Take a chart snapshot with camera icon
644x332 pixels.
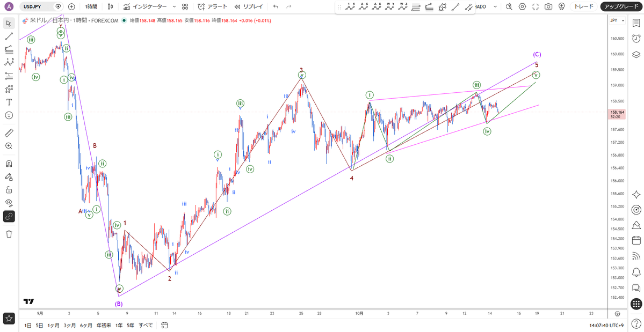click(x=548, y=6)
